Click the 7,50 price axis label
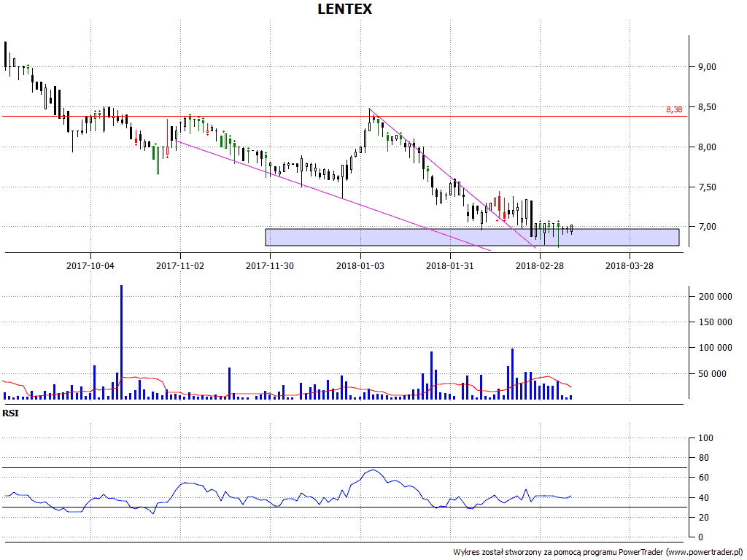This screenshot has width=747, height=560. coord(707,187)
